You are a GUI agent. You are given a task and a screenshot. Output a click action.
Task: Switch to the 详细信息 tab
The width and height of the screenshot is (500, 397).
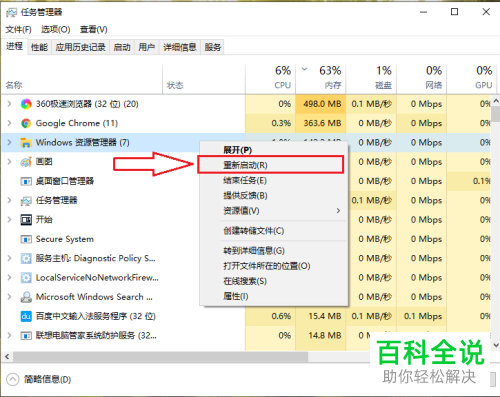180,47
